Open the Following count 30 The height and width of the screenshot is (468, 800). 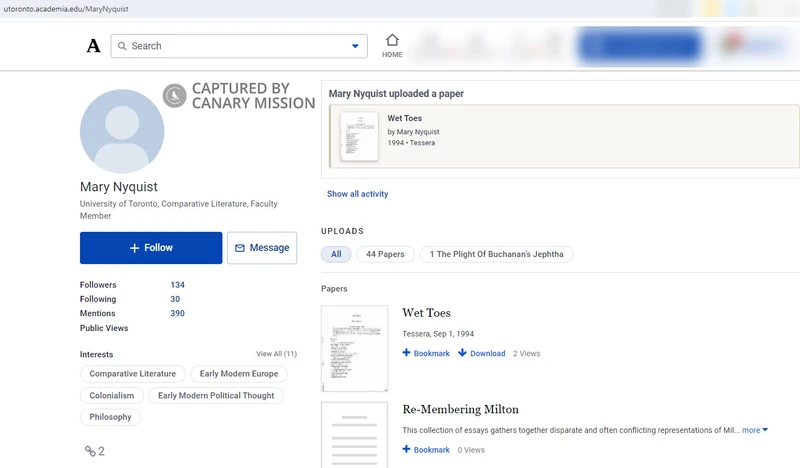coord(175,299)
